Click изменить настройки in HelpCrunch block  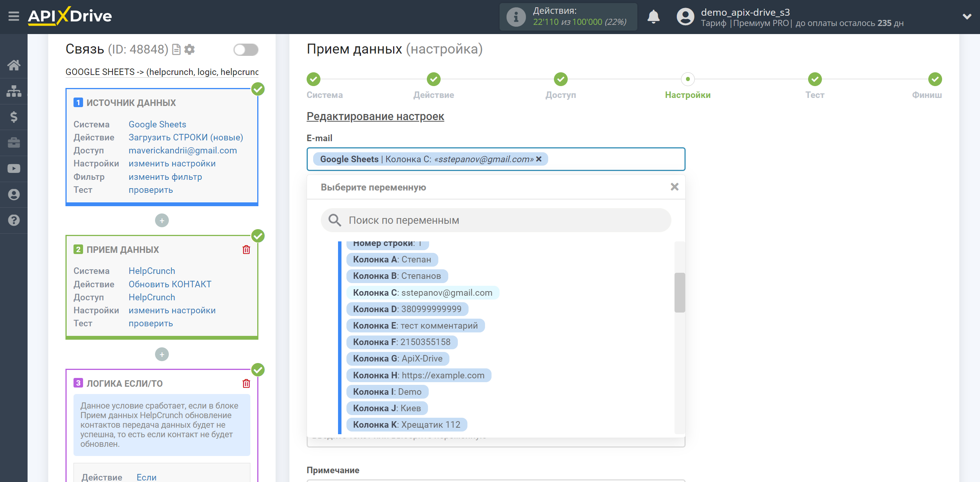tap(172, 310)
